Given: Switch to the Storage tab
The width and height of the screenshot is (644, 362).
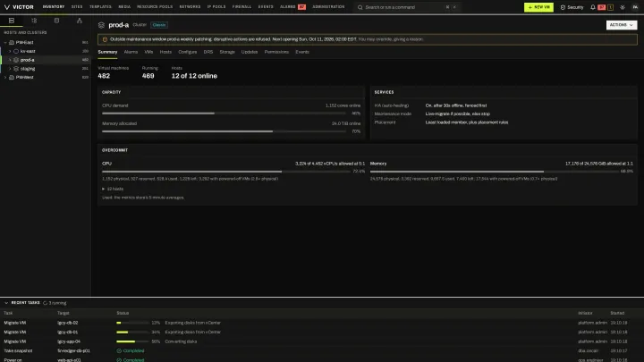Looking at the screenshot, I should click(x=227, y=52).
